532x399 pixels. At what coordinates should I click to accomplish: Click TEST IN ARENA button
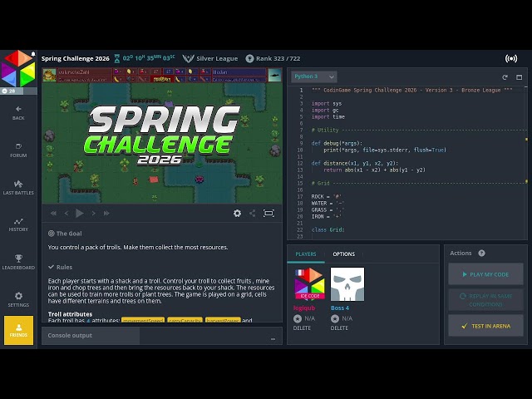[x=485, y=326]
